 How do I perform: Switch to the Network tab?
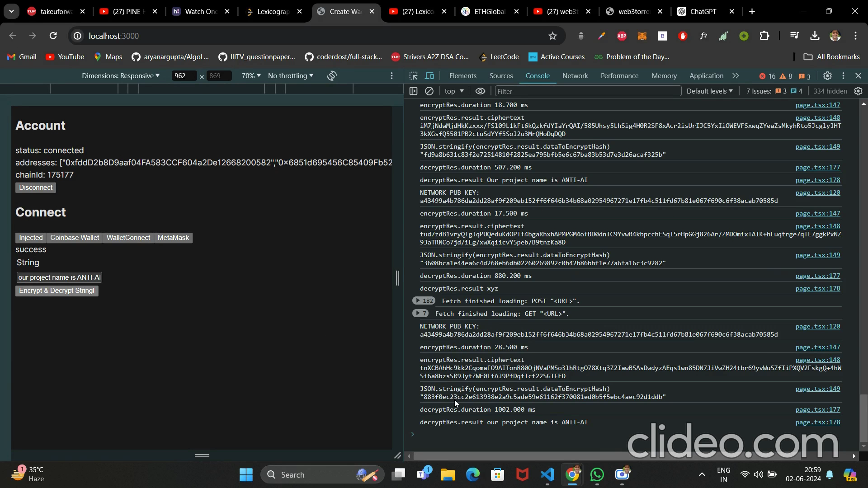pos(575,76)
